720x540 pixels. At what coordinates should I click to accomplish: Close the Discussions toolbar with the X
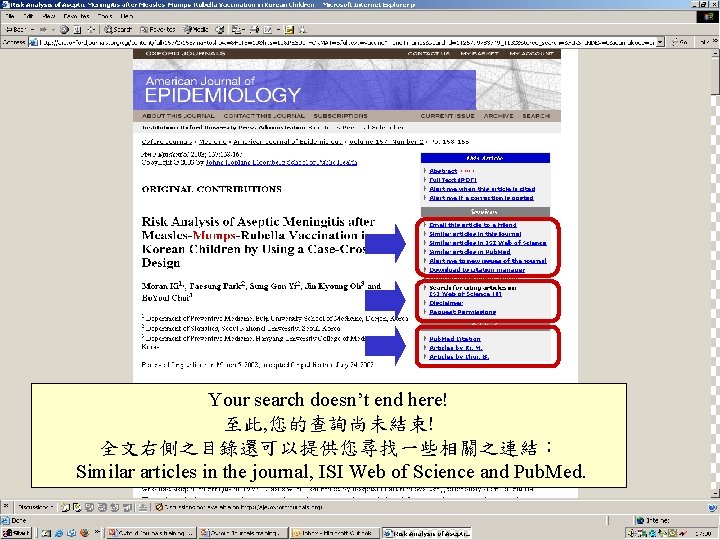(x=6, y=506)
